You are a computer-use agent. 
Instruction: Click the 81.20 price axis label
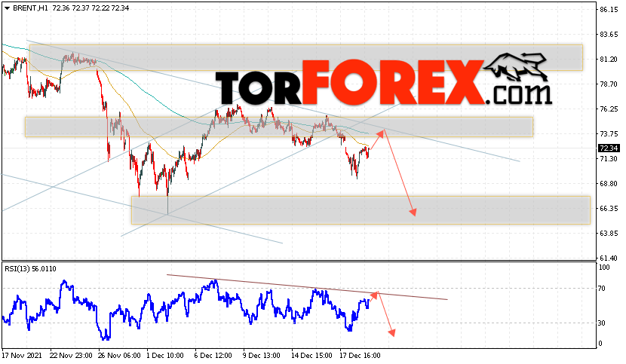pos(609,59)
